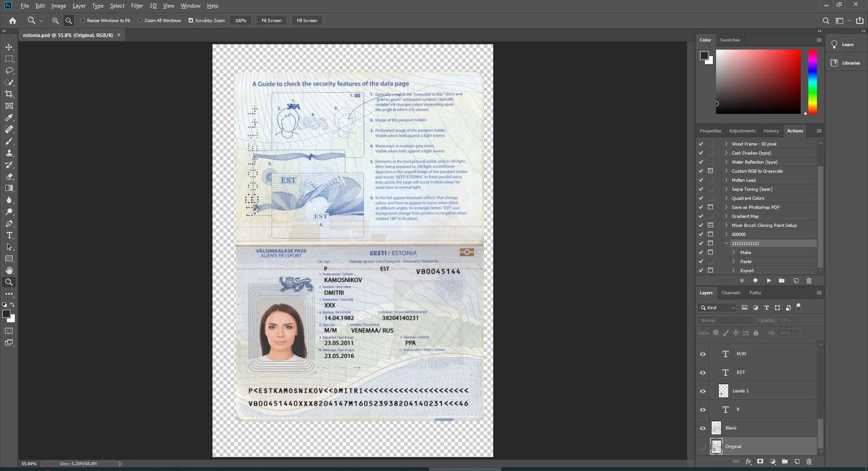This screenshot has width=868, height=471.
Task: Uncheck Scrubby Zoom checkbox
Action: (x=191, y=21)
